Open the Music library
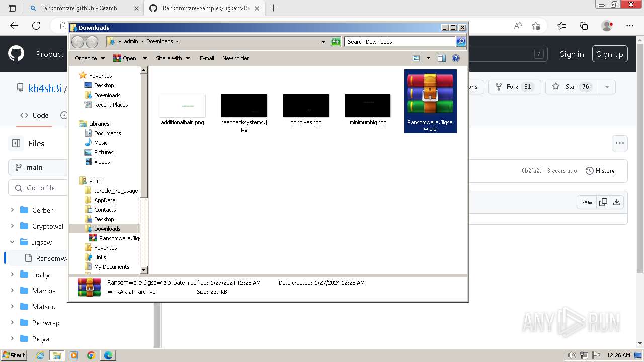644x362 pixels. (101, 143)
